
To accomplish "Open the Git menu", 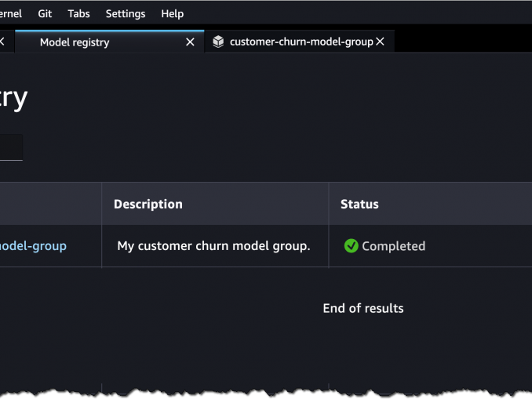I will pyautogui.click(x=45, y=13).
